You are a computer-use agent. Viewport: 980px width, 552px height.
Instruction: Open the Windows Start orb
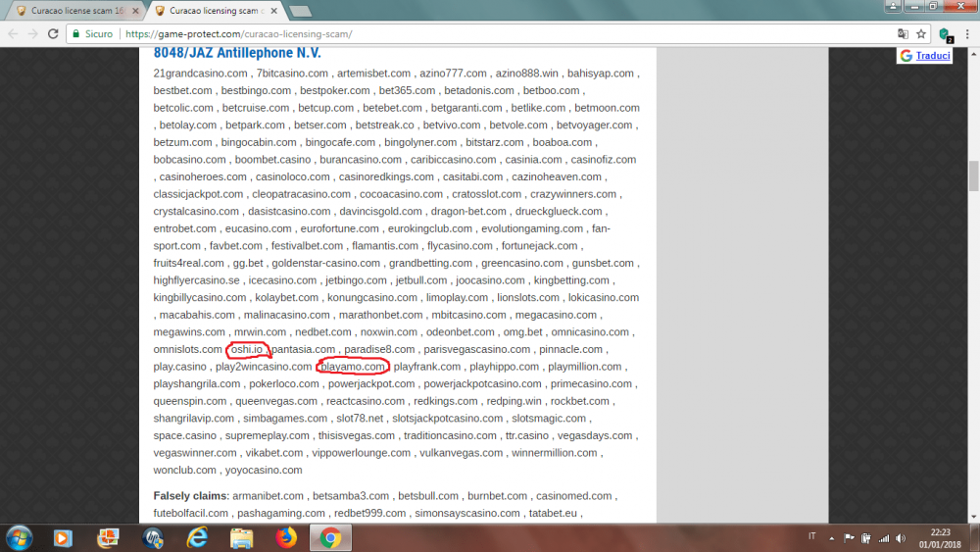pos(20,537)
